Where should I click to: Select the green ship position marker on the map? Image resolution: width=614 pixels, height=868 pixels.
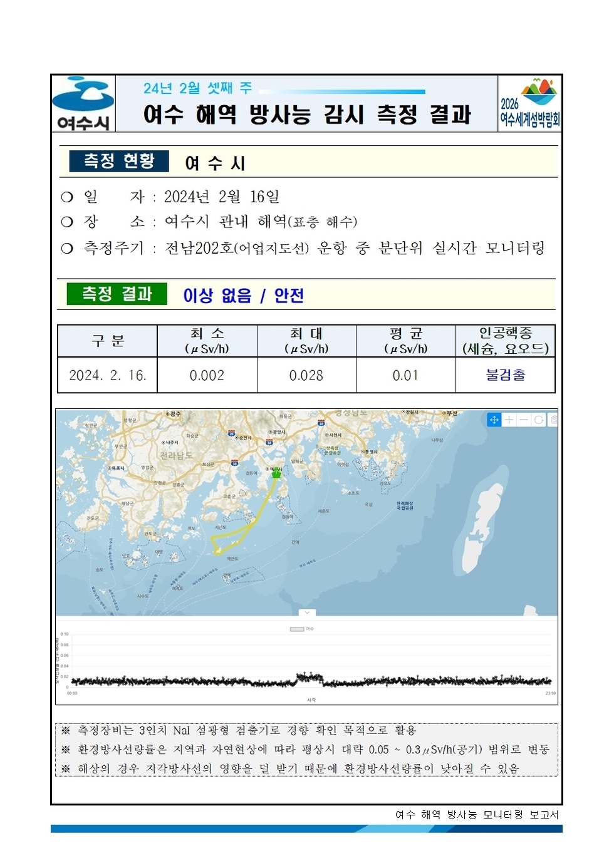coord(276,475)
